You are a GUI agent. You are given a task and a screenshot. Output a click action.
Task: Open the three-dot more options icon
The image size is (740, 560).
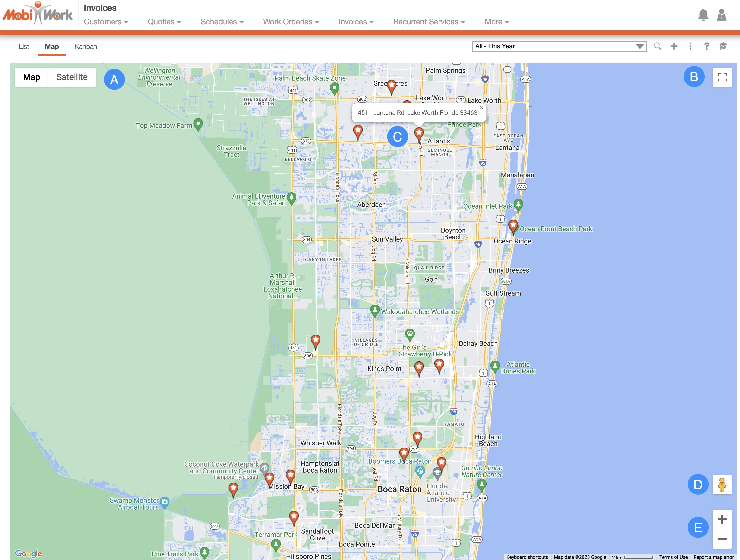[x=690, y=46]
